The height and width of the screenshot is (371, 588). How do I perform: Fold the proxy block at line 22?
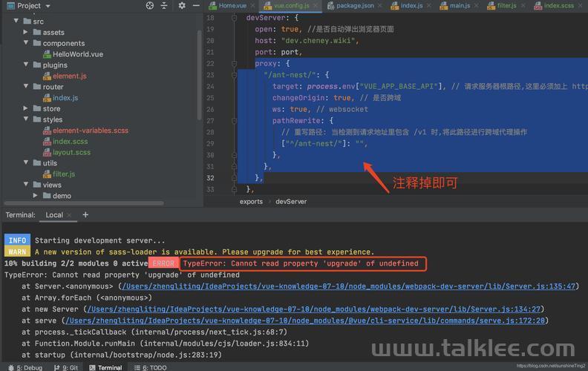pyautogui.click(x=235, y=63)
